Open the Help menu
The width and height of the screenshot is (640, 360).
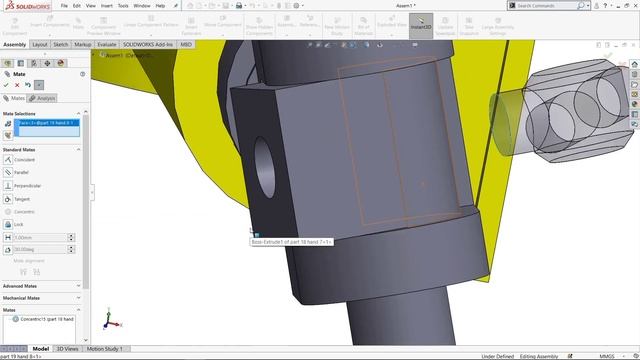point(160,6)
